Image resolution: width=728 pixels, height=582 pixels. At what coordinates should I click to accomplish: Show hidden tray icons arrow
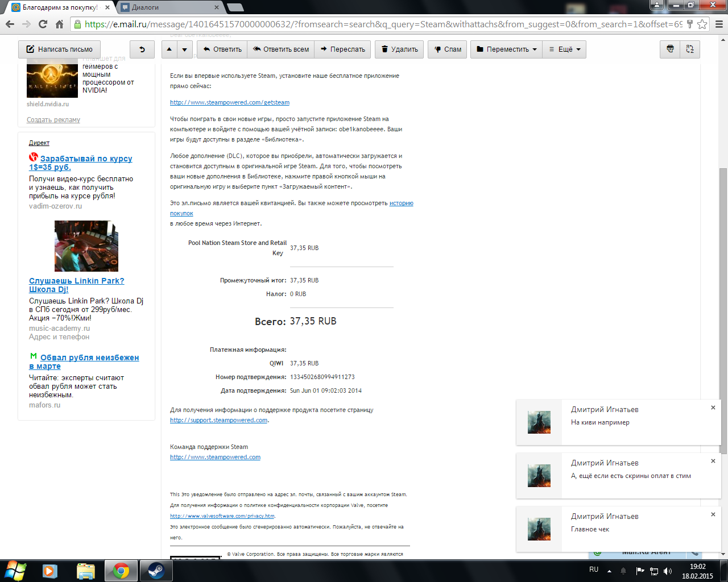[x=609, y=571]
